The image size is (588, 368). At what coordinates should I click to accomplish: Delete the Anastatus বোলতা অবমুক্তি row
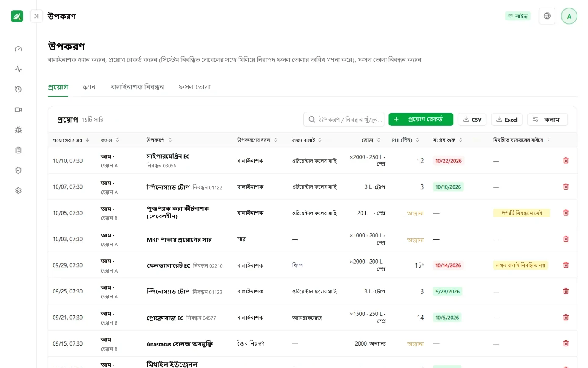(x=566, y=343)
